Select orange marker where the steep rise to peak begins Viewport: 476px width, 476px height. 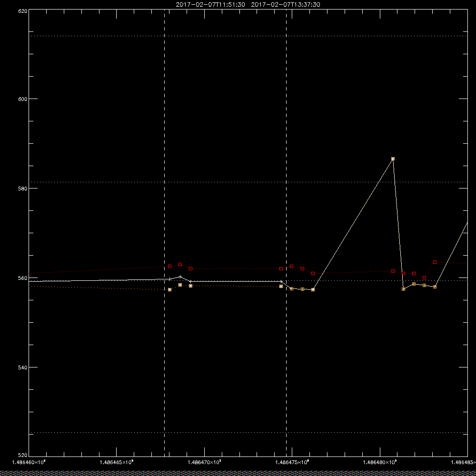pyautogui.click(x=313, y=289)
